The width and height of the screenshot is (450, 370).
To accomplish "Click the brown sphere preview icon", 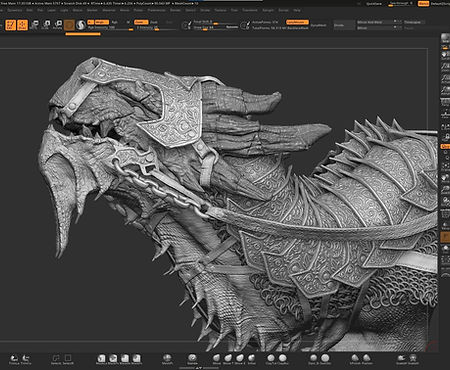I will pos(69,25).
